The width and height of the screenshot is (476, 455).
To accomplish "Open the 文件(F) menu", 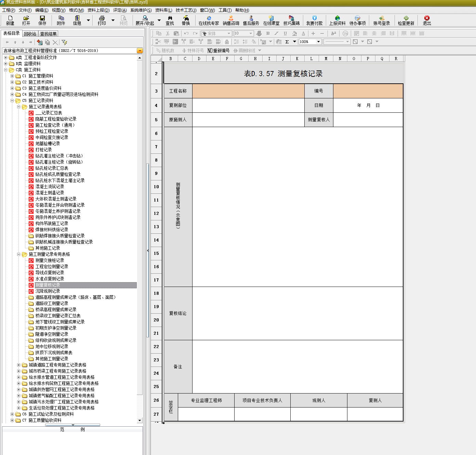I will (x=25, y=10).
